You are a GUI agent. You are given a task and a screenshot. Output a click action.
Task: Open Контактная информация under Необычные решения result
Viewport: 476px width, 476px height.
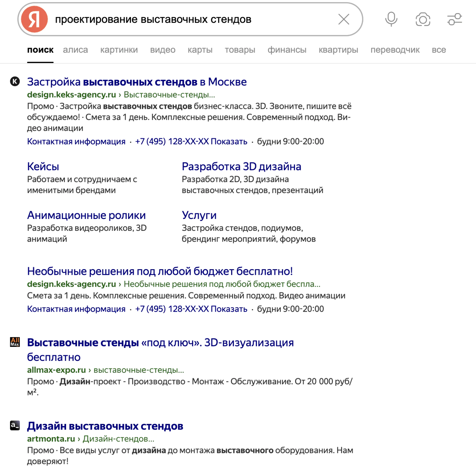(x=76, y=309)
